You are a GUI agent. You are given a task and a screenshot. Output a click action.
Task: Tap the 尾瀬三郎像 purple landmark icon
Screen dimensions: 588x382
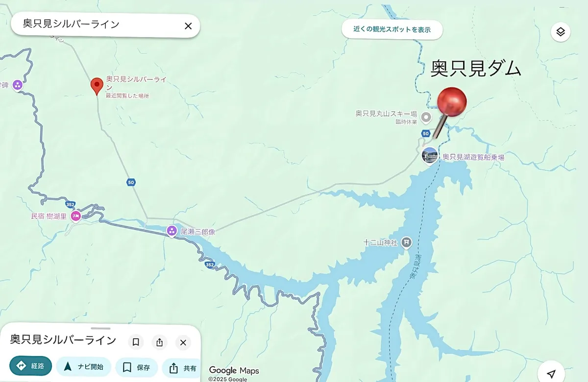(x=171, y=231)
